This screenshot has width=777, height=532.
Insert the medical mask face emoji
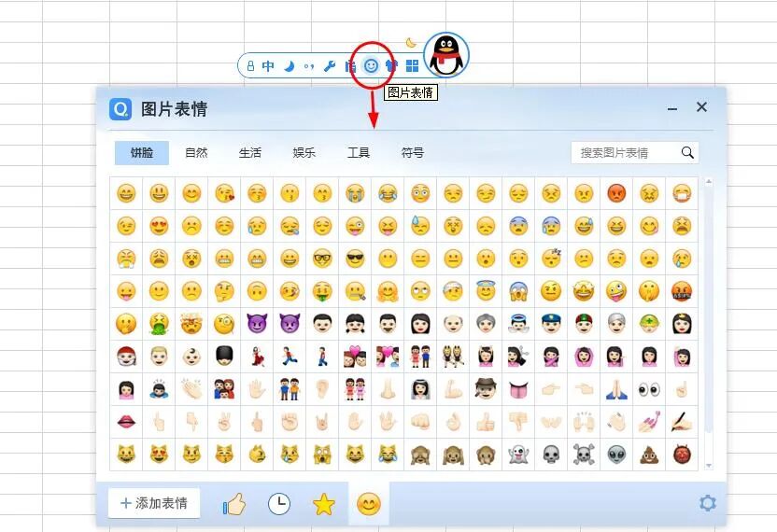point(682,193)
